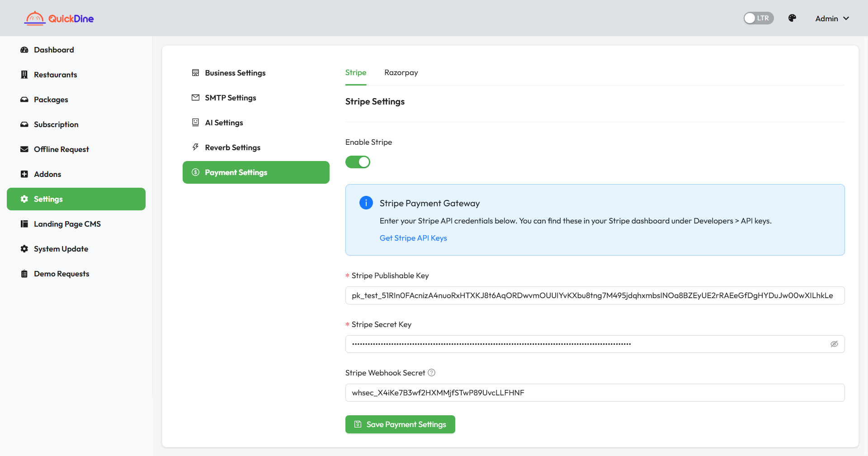The image size is (868, 456).
Task: Click the Demo Requests clipboard icon
Action: point(24,274)
